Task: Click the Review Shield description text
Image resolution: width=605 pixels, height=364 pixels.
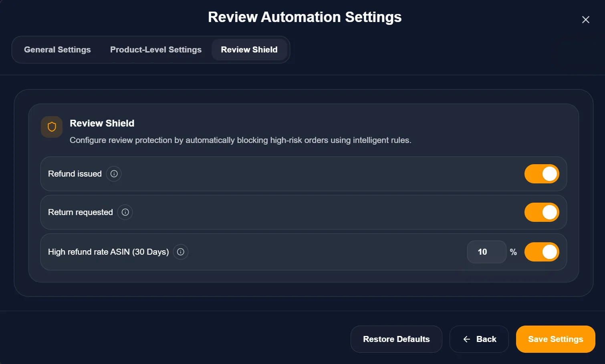Action: click(240, 140)
